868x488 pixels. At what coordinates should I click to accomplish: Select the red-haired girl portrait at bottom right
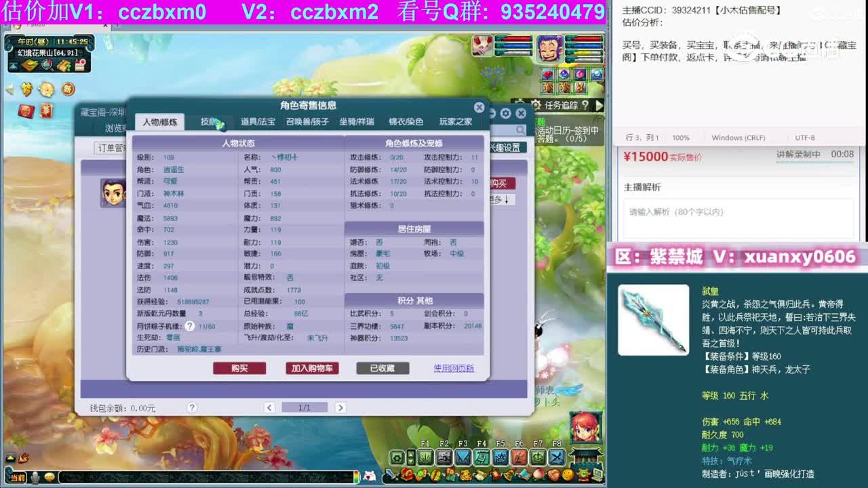click(x=585, y=428)
